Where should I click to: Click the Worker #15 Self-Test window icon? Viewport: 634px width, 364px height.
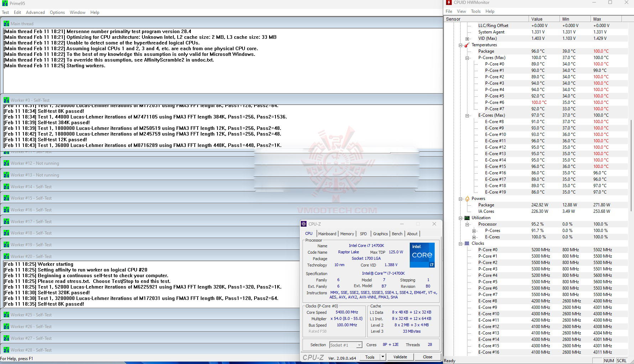tap(6, 198)
